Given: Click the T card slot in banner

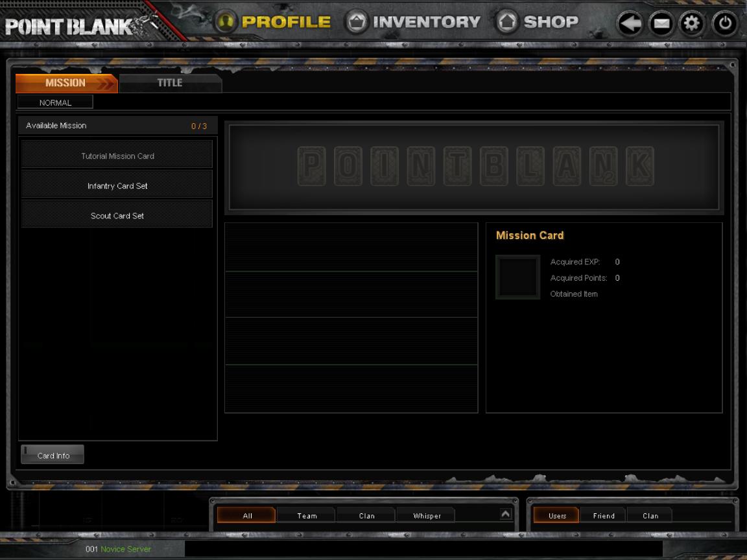Looking at the screenshot, I should [x=457, y=166].
